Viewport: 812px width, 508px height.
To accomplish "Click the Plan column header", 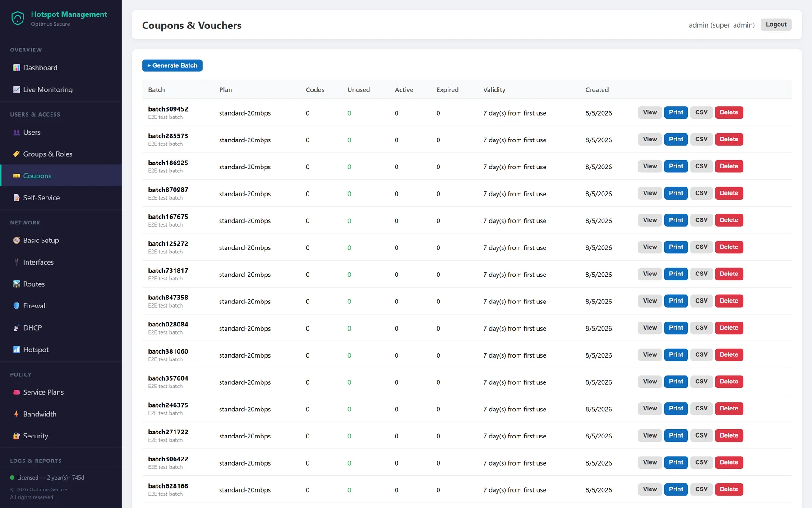I will (226, 90).
